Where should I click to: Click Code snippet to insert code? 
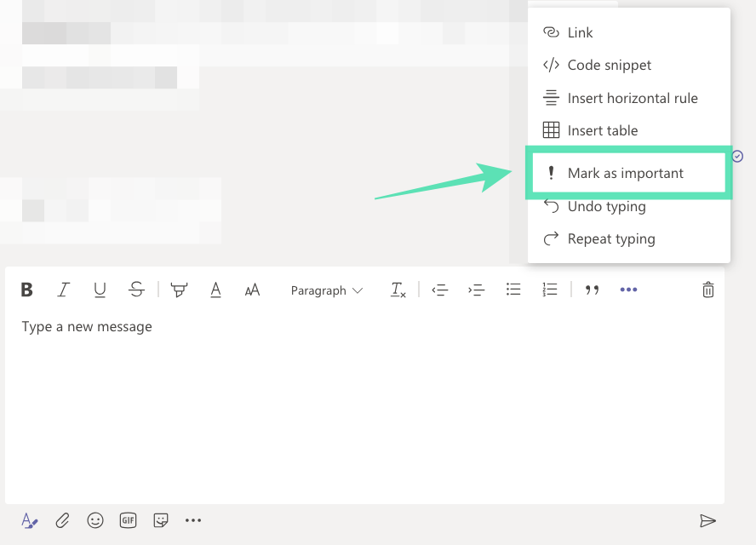click(609, 65)
